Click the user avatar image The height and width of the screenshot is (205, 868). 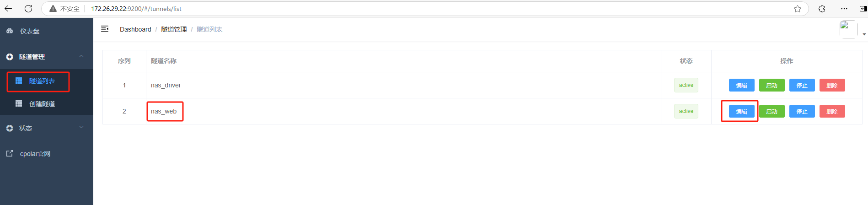tap(848, 29)
